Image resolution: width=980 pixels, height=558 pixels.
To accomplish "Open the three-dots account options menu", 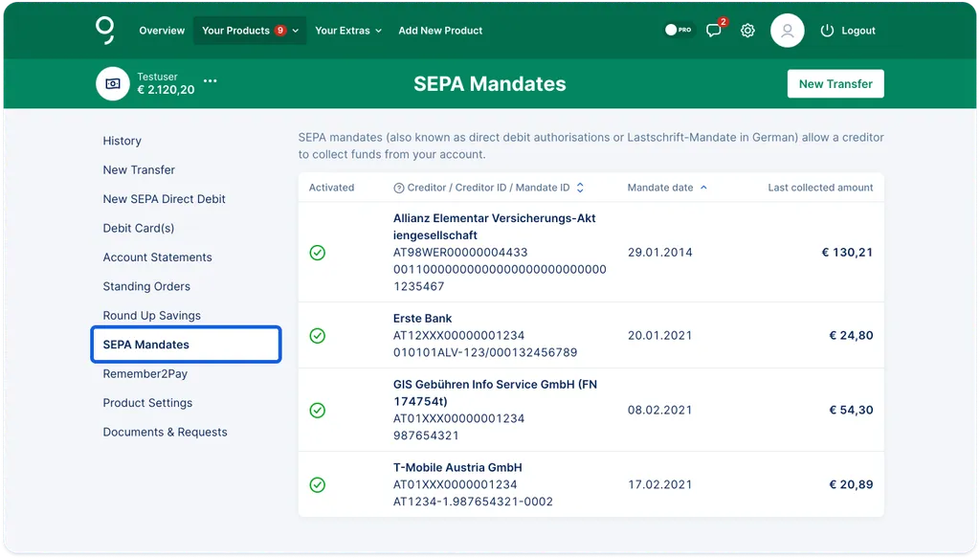I will 211,80.
